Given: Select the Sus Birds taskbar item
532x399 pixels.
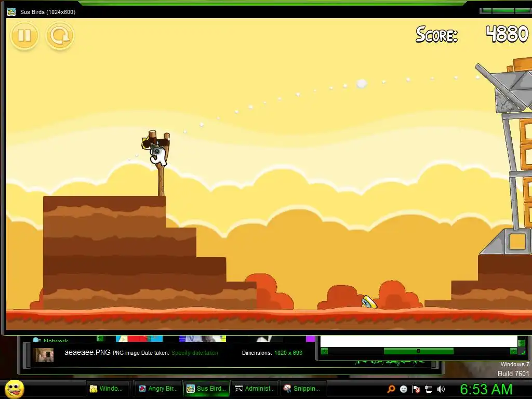Looking at the screenshot, I should click(207, 389).
